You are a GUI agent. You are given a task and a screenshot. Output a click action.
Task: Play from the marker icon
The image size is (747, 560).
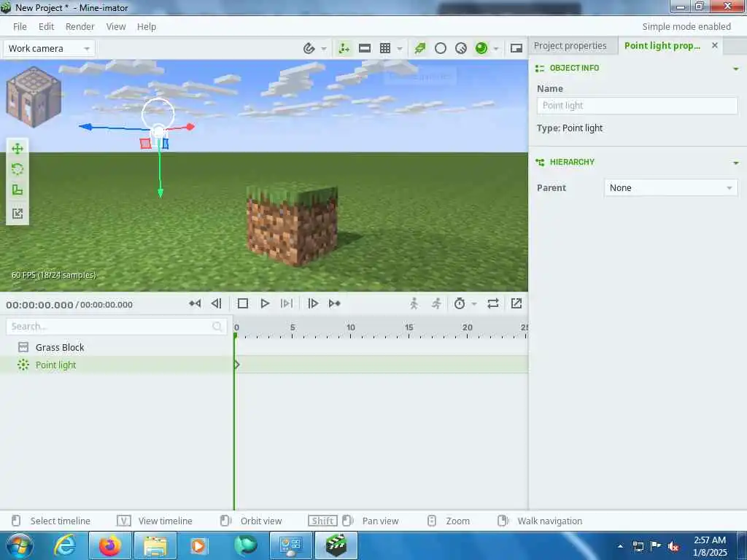287,303
